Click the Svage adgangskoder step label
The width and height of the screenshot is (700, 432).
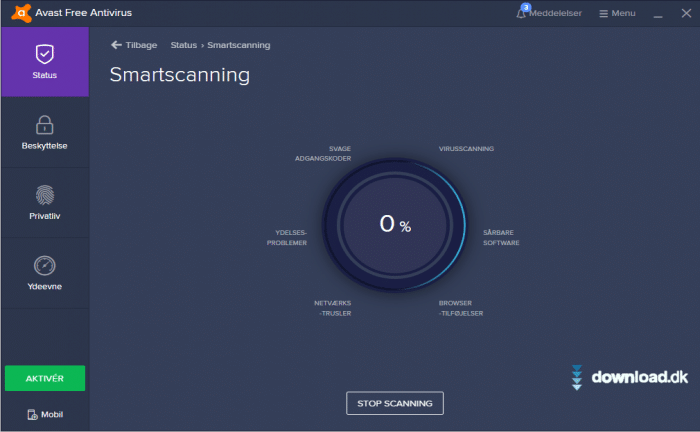click(323, 153)
